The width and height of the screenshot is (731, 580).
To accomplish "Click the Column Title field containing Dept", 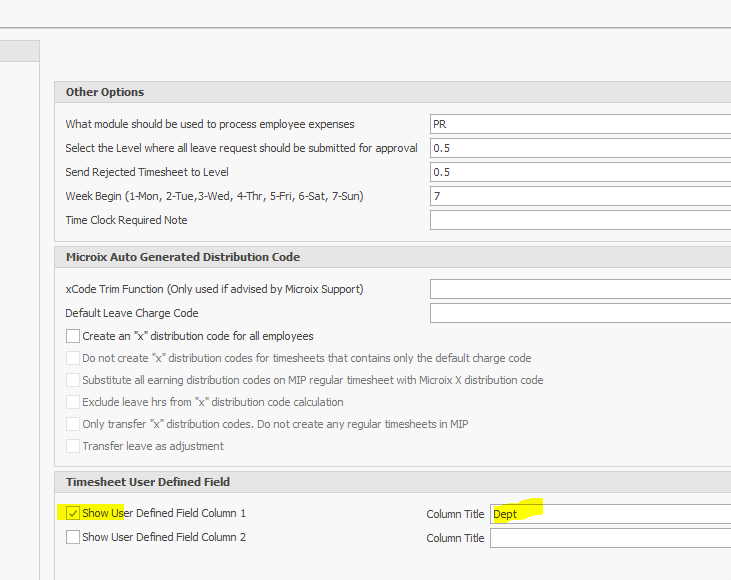I will (x=610, y=514).
